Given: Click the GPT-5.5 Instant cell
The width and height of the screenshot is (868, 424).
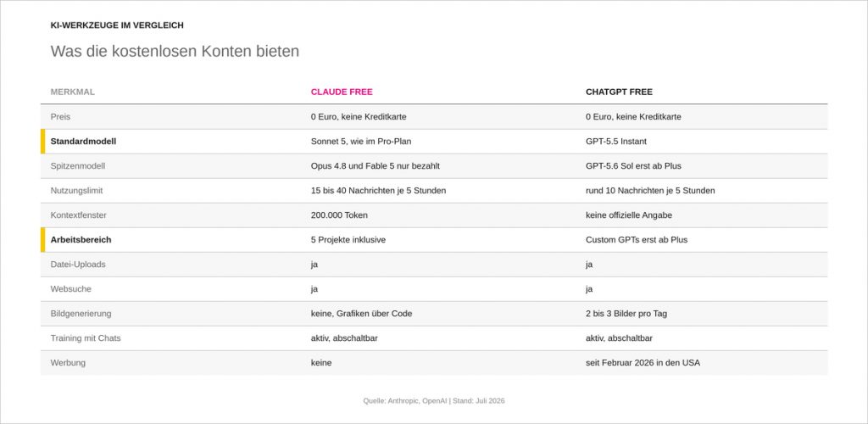Looking at the screenshot, I should [616, 141].
